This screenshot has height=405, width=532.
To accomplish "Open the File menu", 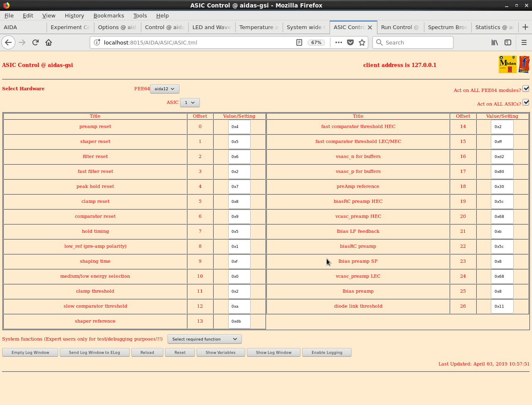I will pos(9,15).
